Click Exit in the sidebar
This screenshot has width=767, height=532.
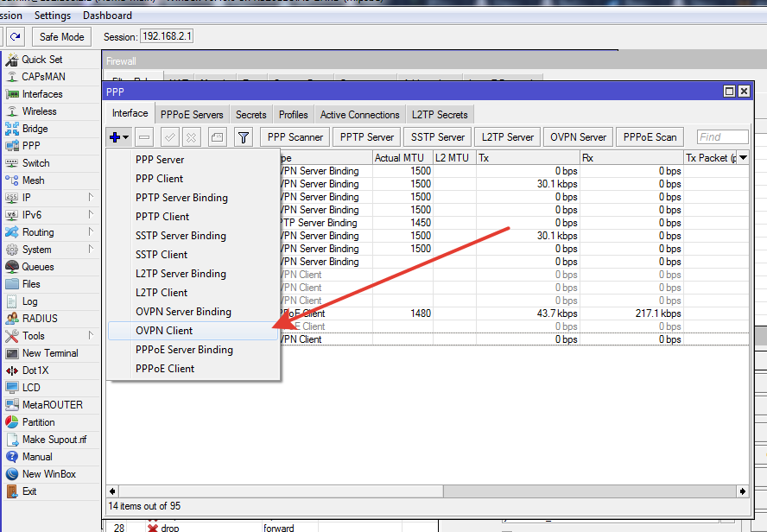coord(29,491)
